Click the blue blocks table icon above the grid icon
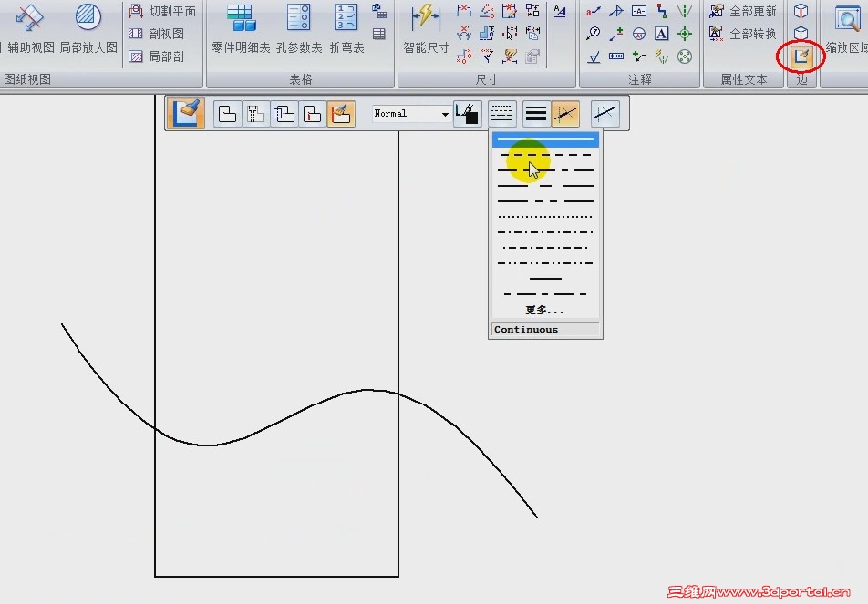Image resolution: width=868 pixels, height=604 pixels. (x=379, y=11)
